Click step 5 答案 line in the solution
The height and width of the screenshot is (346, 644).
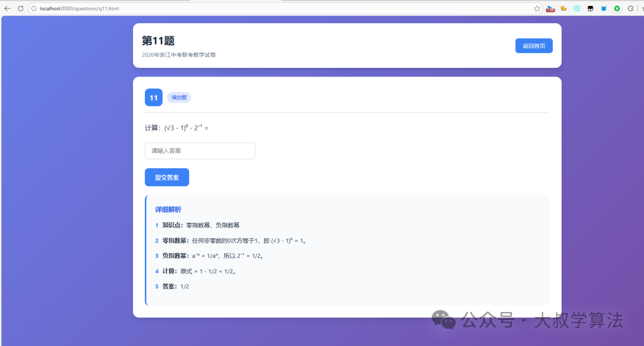[173, 286]
